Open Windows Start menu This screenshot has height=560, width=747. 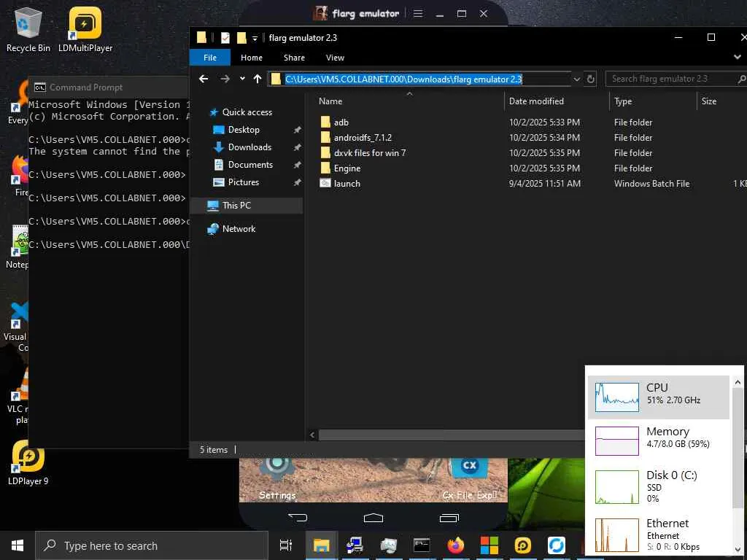(18, 545)
